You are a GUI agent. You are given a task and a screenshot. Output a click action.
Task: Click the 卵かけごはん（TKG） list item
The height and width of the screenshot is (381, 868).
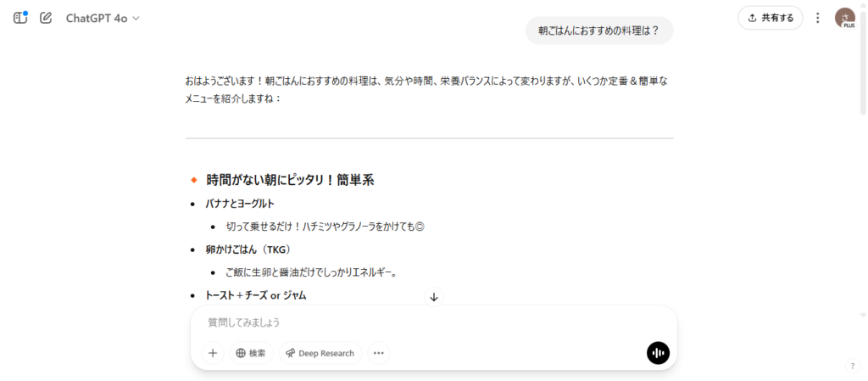[248, 249]
